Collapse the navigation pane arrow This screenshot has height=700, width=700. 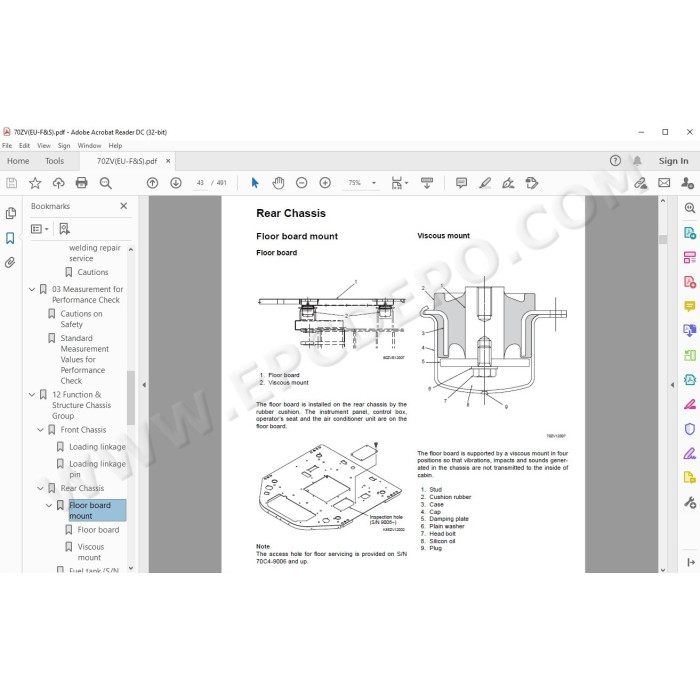click(x=144, y=384)
